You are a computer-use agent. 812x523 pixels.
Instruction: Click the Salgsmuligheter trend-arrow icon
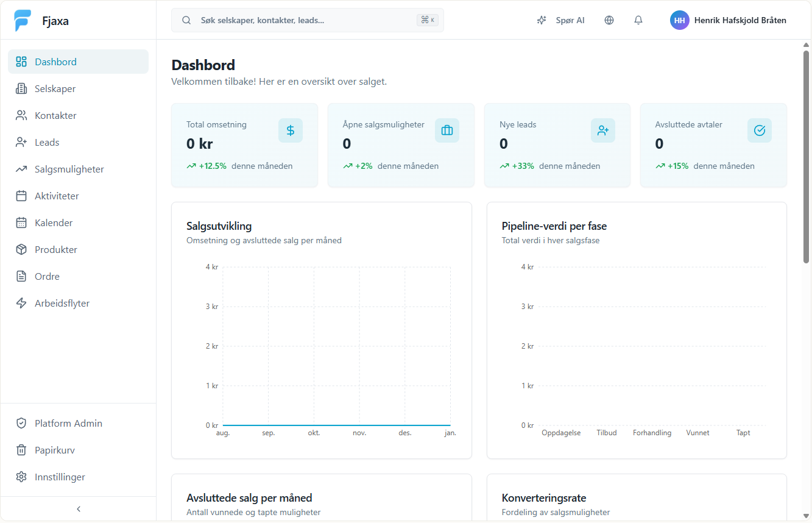(x=21, y=169)
